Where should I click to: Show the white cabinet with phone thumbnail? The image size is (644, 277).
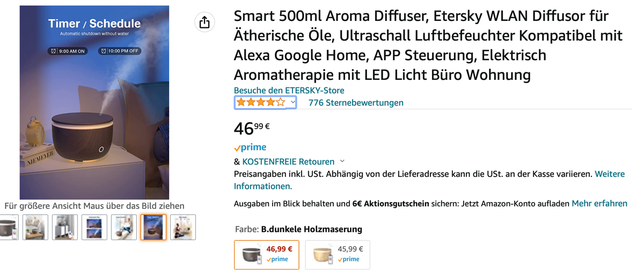[x=65, y=227]
